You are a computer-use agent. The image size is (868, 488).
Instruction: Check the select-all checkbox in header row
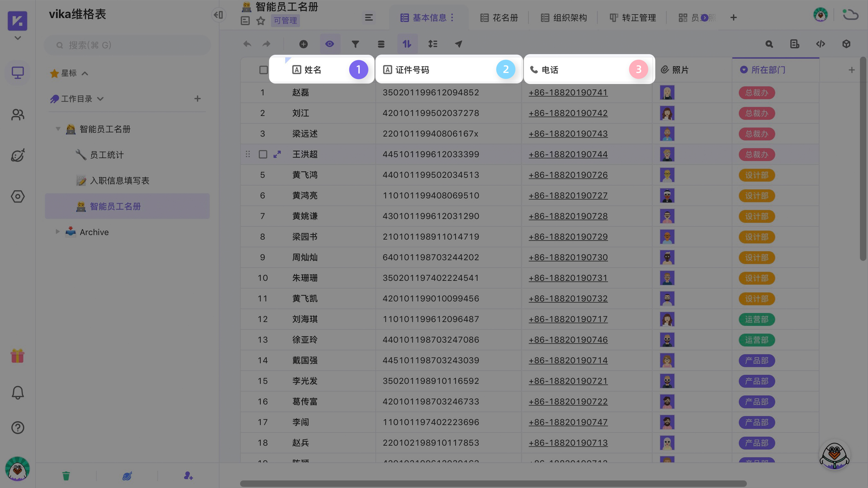tap(264, 69)
